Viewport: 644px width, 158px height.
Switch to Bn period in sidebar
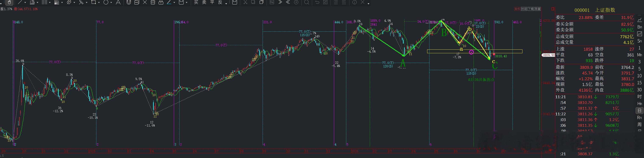point(640,27)
